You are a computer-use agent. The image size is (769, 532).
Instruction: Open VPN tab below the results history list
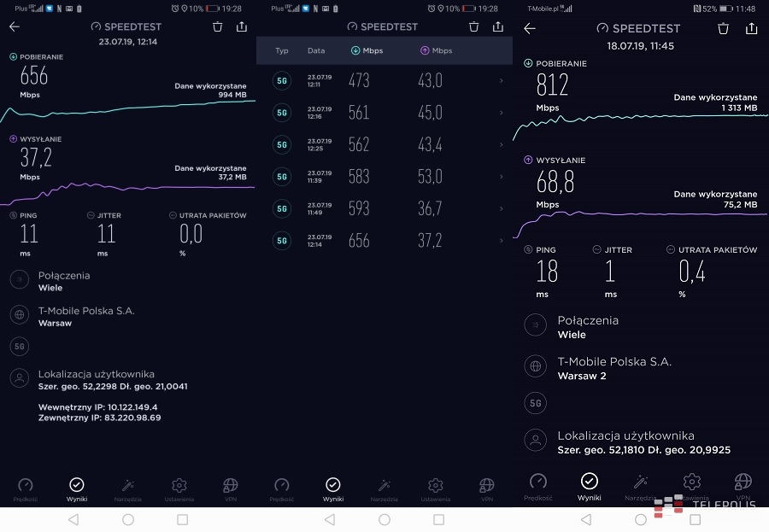pos(486,488)
